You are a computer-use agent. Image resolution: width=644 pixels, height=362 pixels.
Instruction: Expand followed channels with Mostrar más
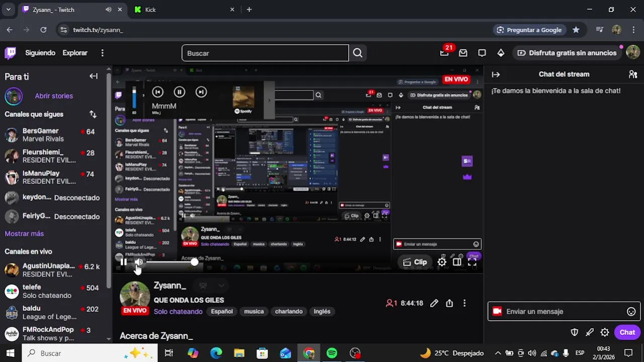coord(24,233)
